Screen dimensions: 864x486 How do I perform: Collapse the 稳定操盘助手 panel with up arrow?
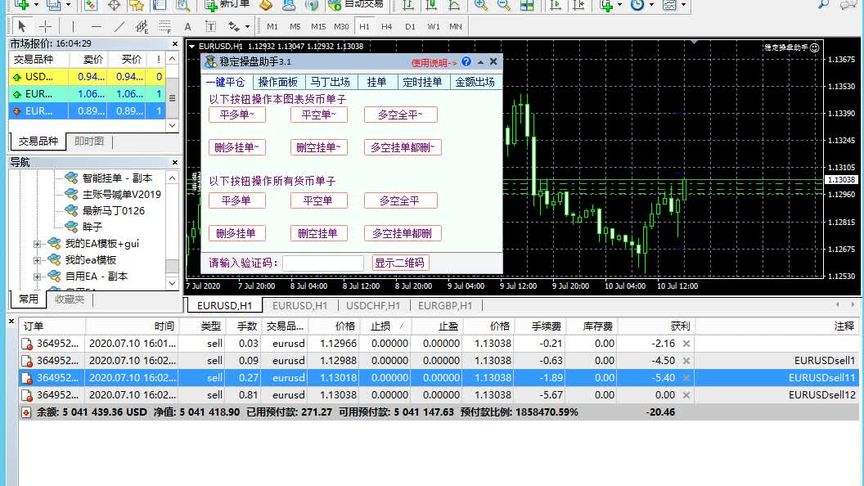pos(480,62)
